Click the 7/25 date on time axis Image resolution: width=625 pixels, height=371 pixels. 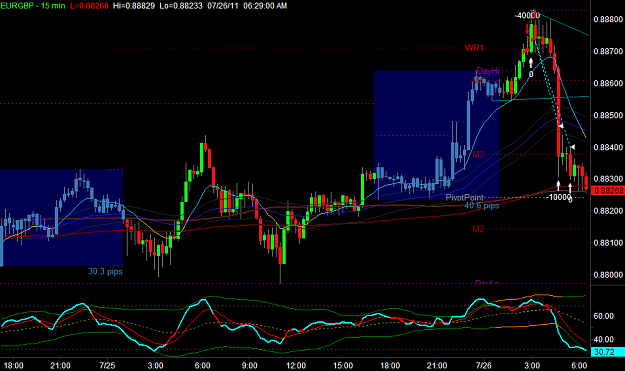tap(107, 365)
